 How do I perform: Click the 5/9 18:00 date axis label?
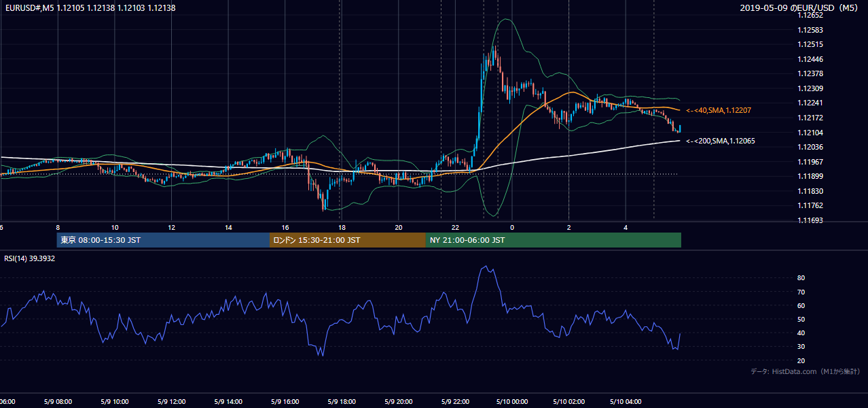(x=342, y=402)
